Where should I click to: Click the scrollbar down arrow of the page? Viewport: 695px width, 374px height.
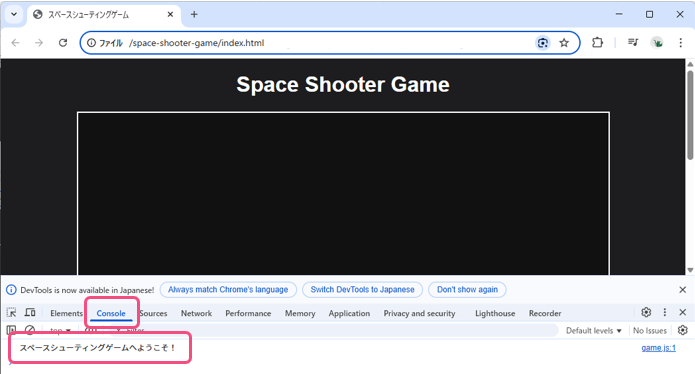[x=690, y=270]
